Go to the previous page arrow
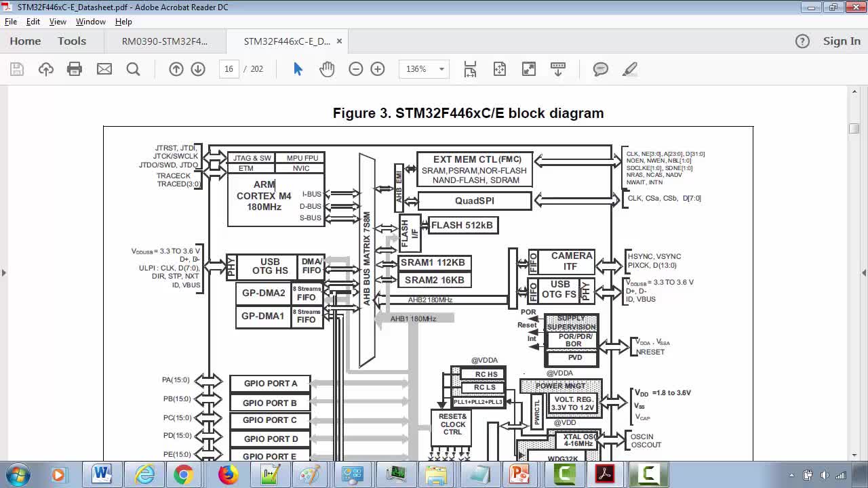 (176, 69)
